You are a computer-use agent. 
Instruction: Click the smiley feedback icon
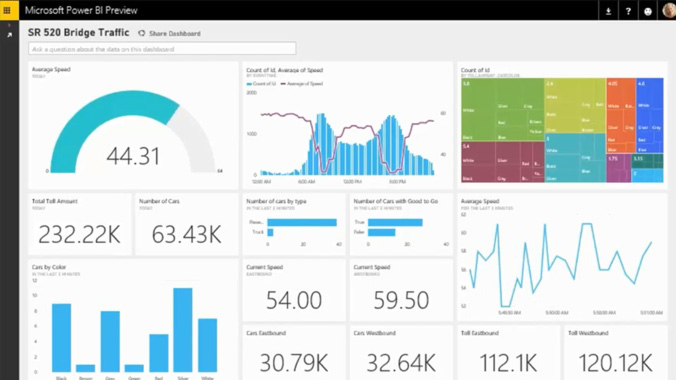[648, 11]
